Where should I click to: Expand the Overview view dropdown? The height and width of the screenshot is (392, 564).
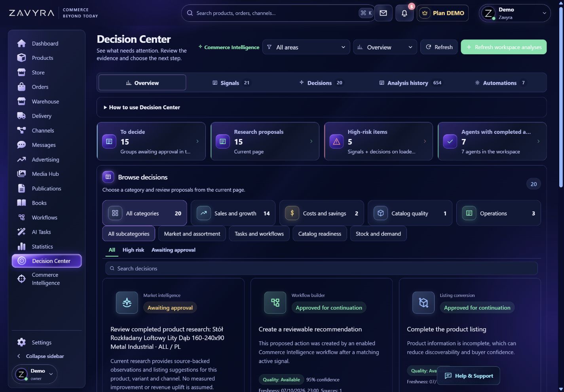coord(385,47)
